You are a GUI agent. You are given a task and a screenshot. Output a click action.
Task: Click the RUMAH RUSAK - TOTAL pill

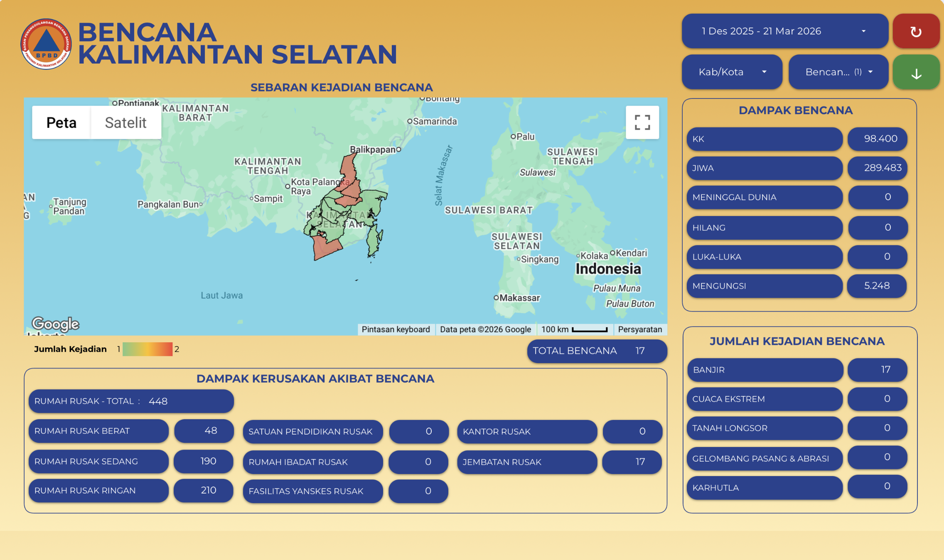[131, 401]
